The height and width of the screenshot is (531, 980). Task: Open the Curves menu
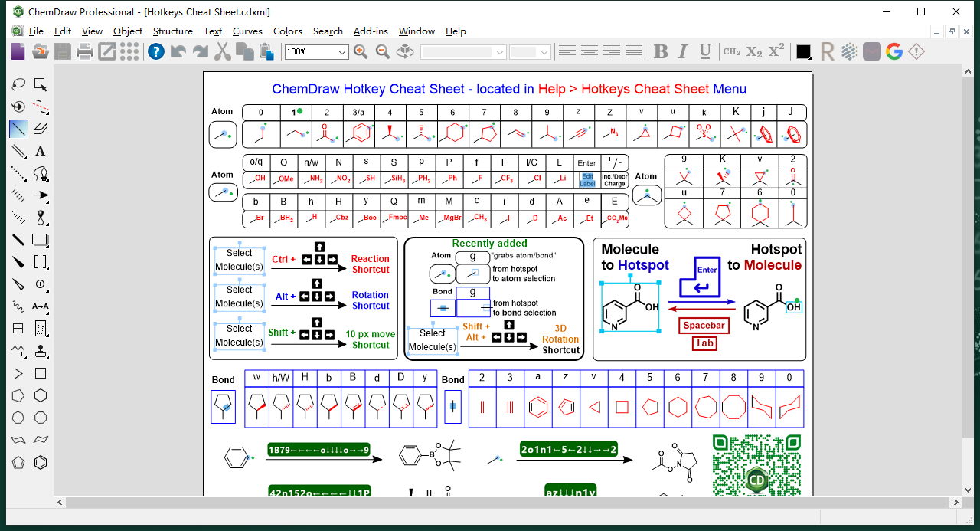(247, 31)
